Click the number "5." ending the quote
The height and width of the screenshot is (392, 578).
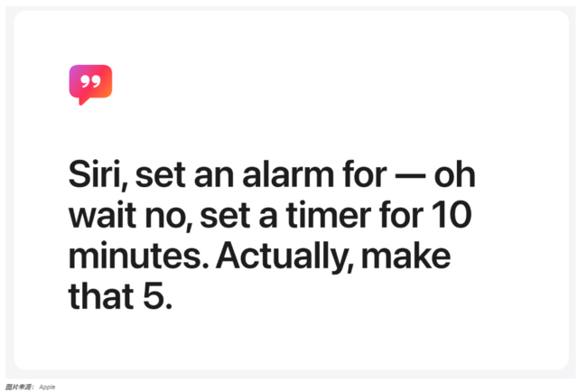click(158, 296)
